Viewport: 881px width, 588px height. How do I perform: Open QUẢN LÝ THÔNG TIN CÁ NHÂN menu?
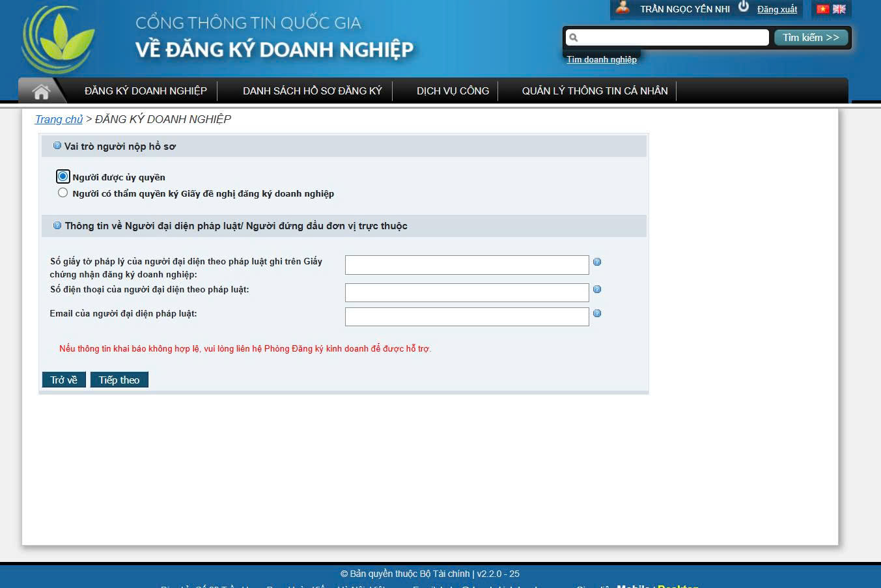[594, 91]
